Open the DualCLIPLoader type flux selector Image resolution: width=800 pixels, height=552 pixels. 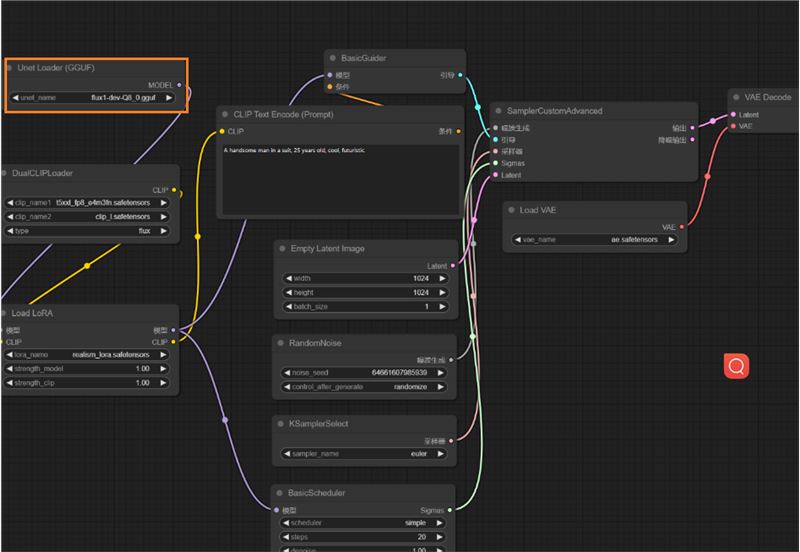86,231
